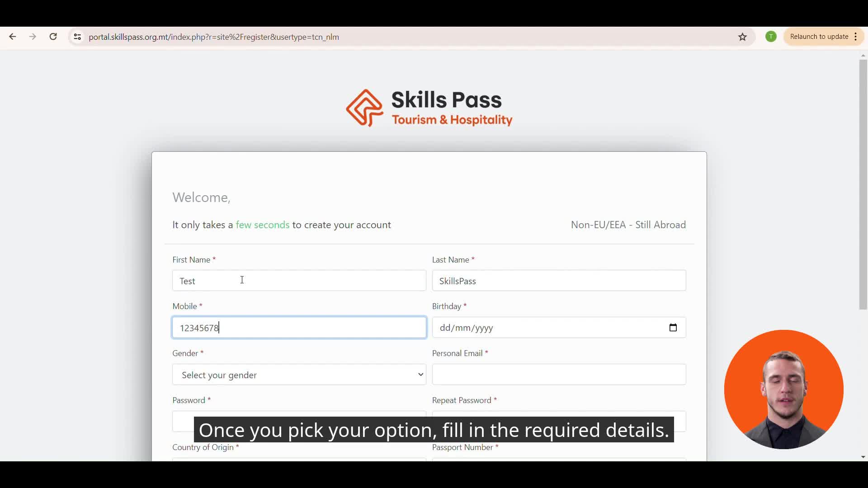Select the Last Name field containing SkillsPass
The image size is (868, 488).
pos(559,281)
